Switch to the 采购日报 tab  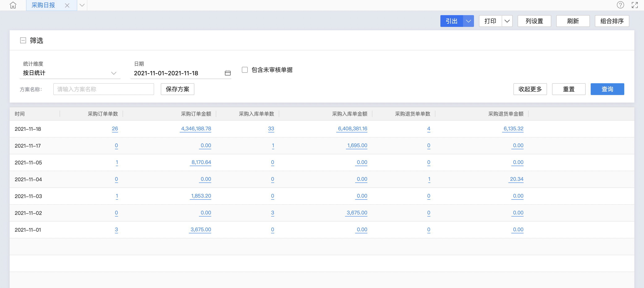43,5
